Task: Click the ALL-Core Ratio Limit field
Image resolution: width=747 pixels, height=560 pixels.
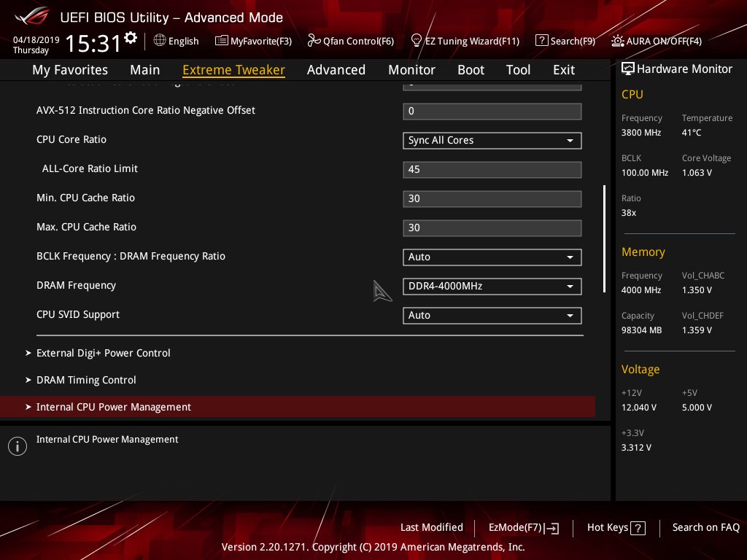Action: 492,169
